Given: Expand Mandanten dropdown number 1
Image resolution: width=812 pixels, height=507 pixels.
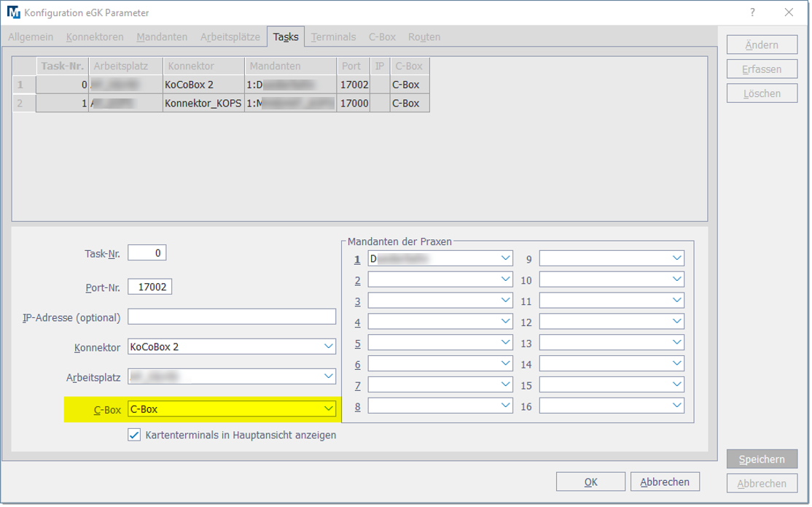Looking at the screenshot, I should click(x=506, y=258).
